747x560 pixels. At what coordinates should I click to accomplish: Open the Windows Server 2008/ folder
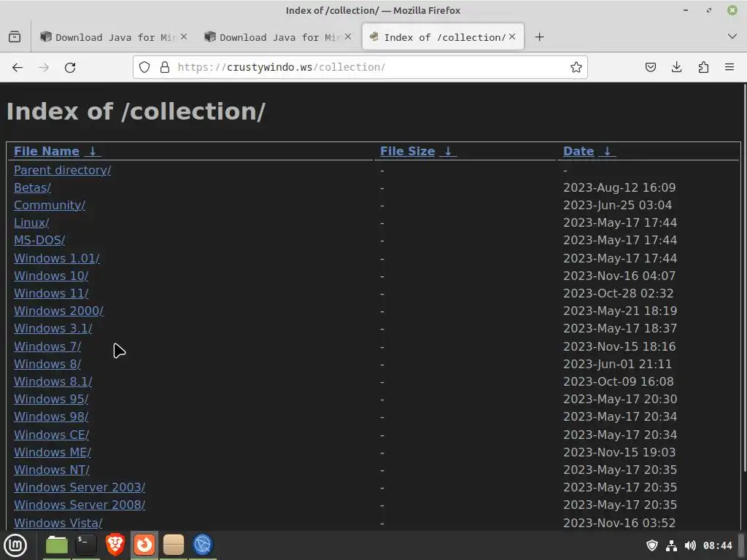pos(80,505)
